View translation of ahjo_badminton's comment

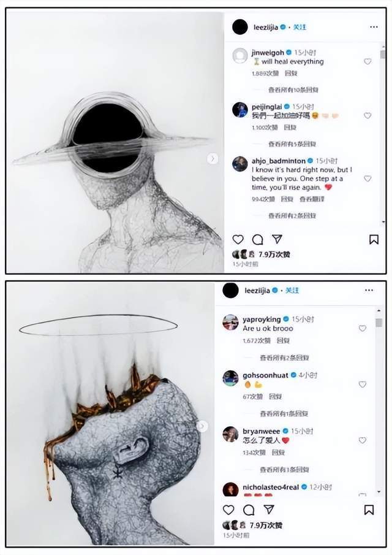[x=312, y=199]
